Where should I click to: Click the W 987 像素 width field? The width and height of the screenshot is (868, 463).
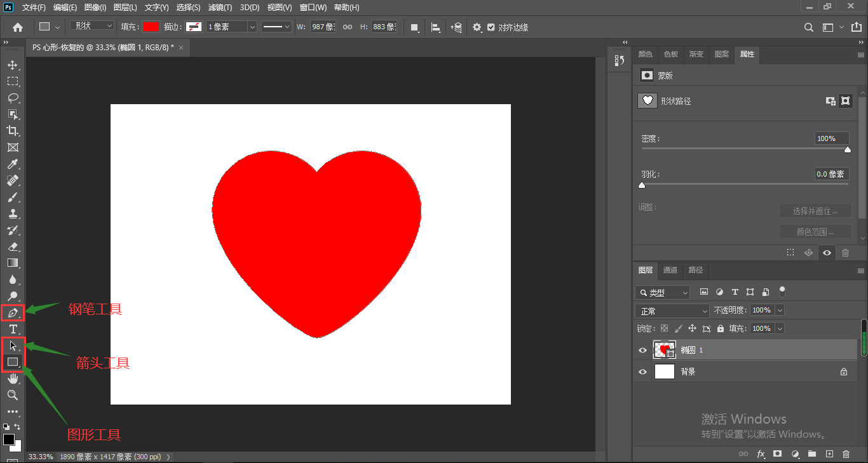tap(323, 27)
